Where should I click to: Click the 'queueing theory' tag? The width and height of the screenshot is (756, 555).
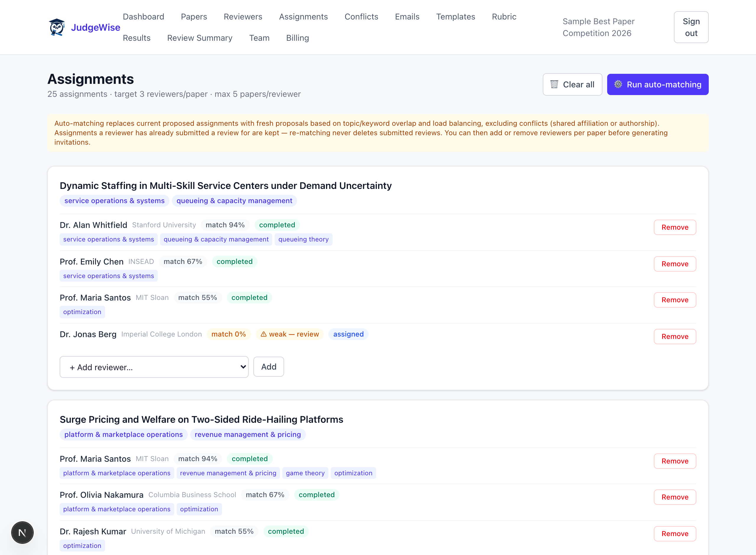303,239
